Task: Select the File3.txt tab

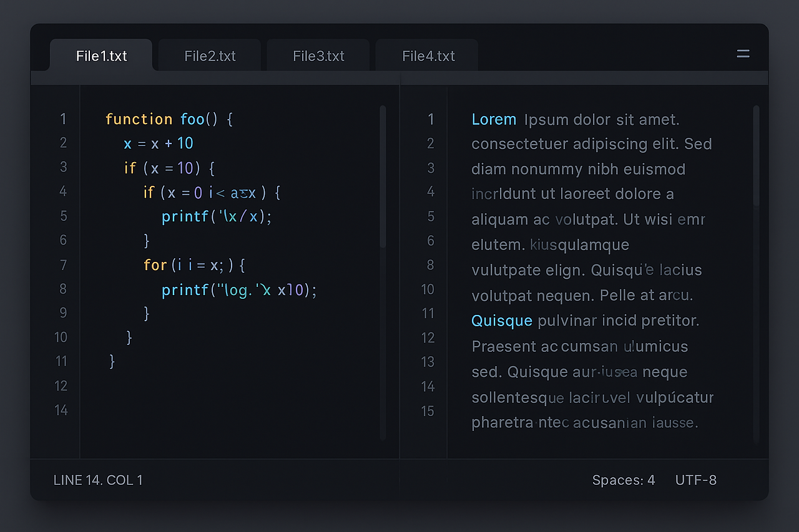Action: point(318,56)
